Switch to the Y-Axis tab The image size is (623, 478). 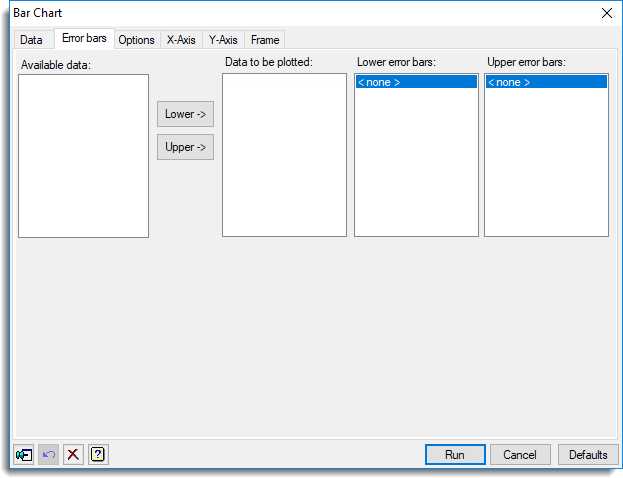tap(223, 40)
